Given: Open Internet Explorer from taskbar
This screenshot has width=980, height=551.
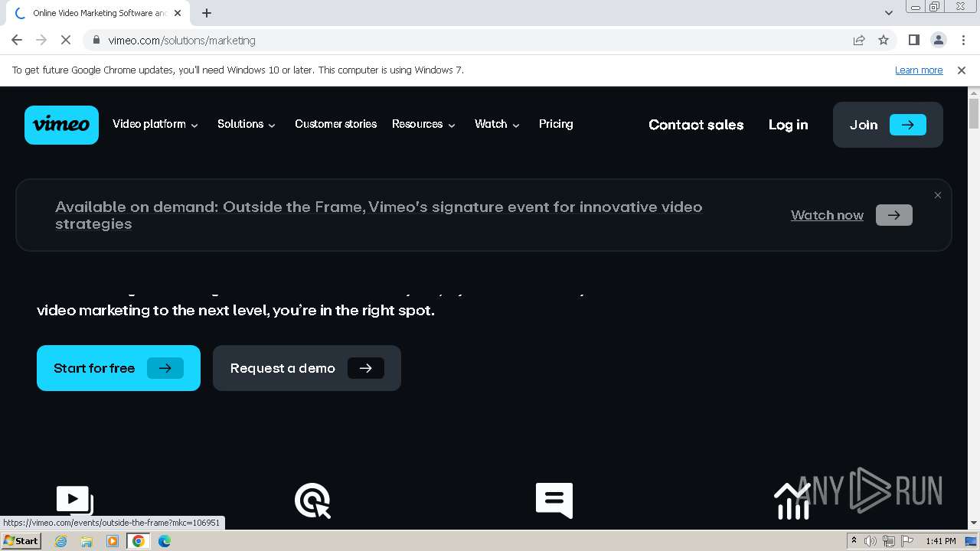Looking at the screenshot, I should click(x=60, y=541).
